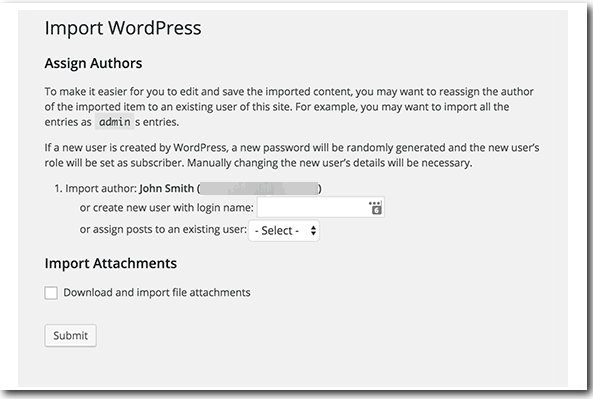The width and height of the screenshot is (593, 399).
Task: Click the Import WordPress heading
Action: click(123, 28)
